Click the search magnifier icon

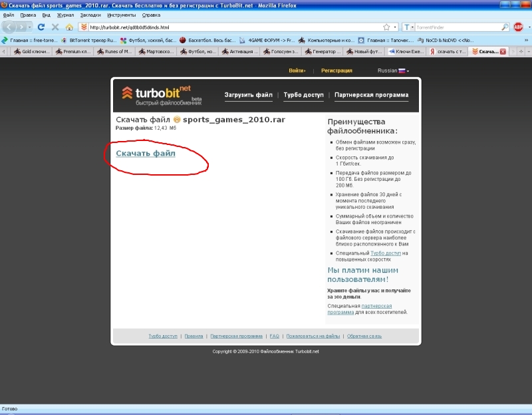pos(505,27)
